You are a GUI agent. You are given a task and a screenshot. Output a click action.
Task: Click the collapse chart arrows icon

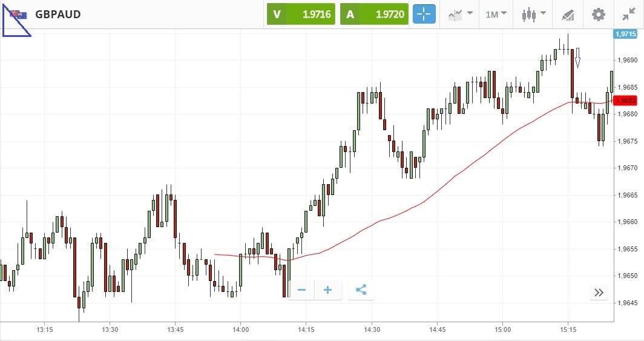click(629, 14)
